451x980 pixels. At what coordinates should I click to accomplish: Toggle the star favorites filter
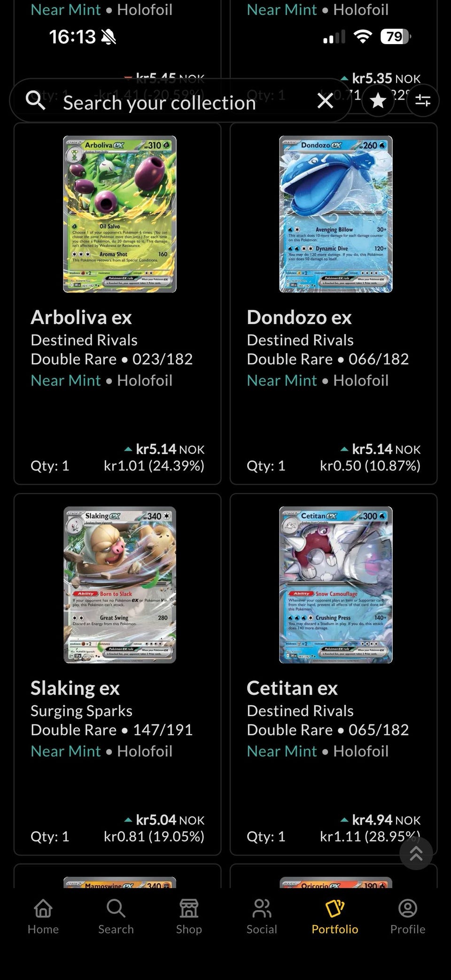[x=378, y=100]
